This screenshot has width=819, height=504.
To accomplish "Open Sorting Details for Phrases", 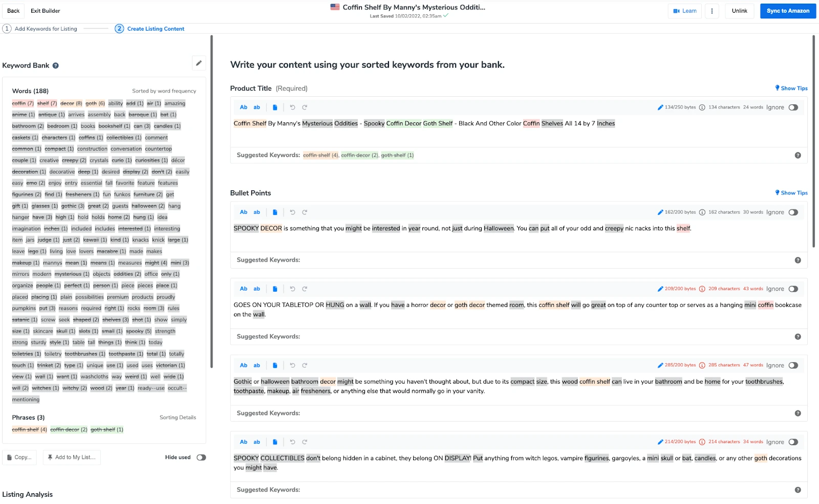I will [x=178, y=417].
